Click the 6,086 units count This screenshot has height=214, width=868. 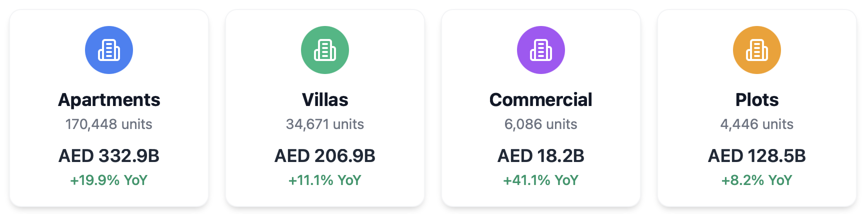(541, 124)
